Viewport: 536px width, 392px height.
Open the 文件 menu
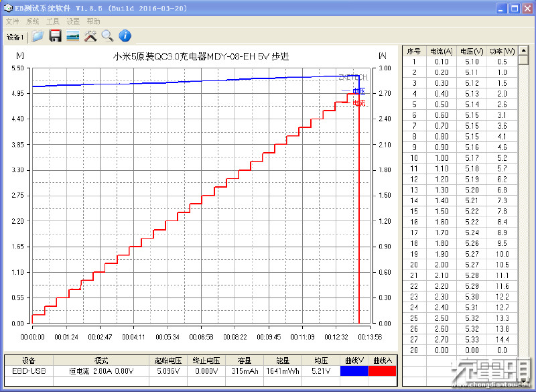coord(12,21)
